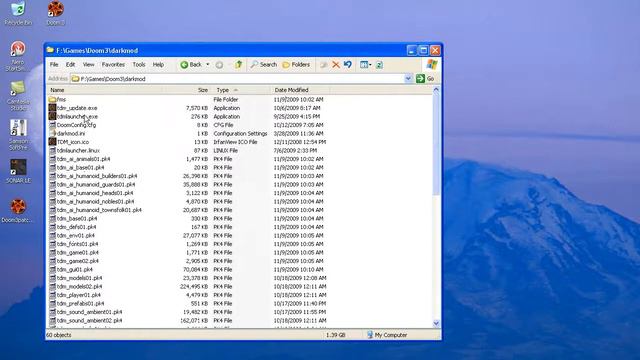Select the darkmod.ini file icon
The height and width of the screenshot is (360, 640).
pyautogui.click(x=52, y=133)
